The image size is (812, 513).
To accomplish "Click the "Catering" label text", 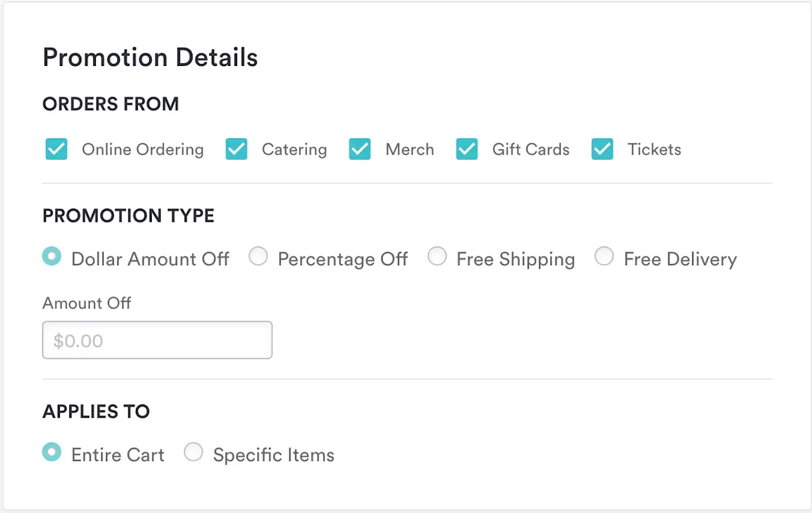I will coord(294,149).
